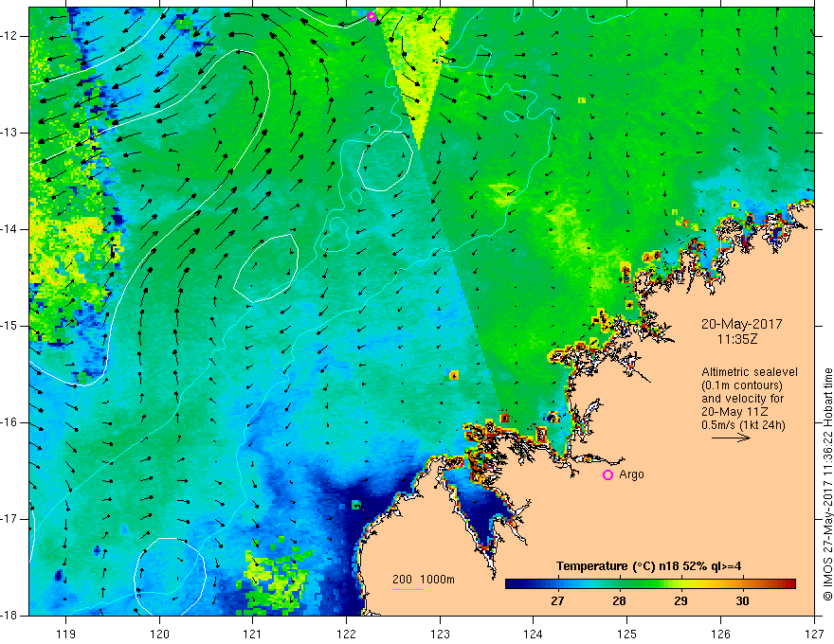
Task: Click the 'Temperature (°C) n18 52% ql>=4' title
Action: 648,566
